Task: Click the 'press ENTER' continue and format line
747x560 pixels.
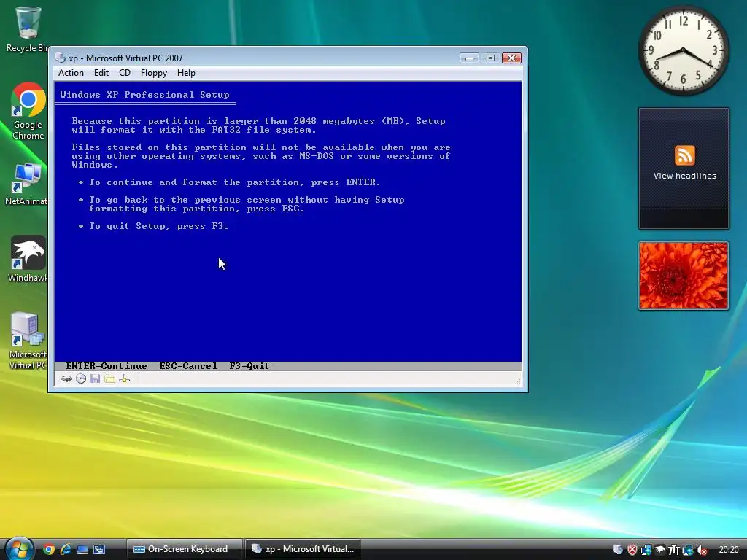Action: (234, 182)
